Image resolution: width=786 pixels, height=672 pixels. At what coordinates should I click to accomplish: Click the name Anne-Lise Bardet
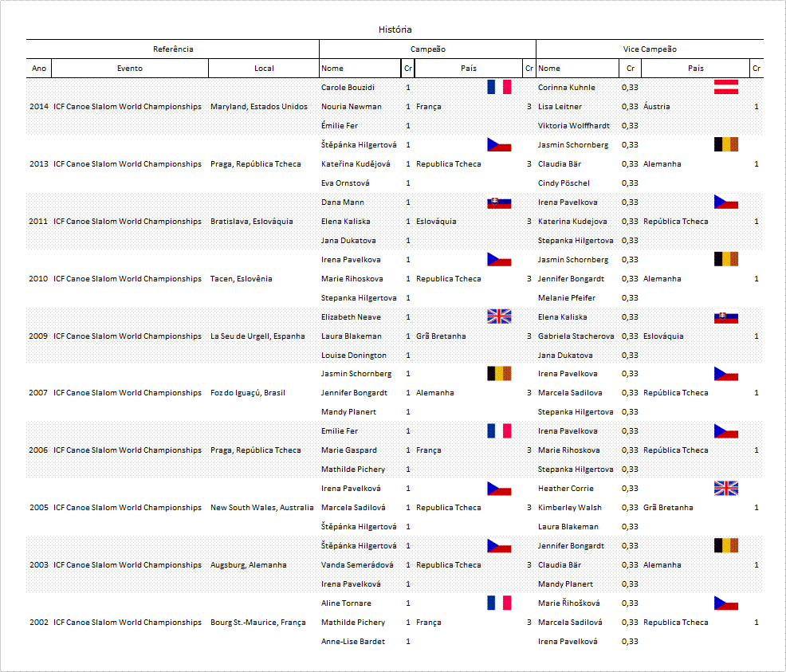(353, 641)
